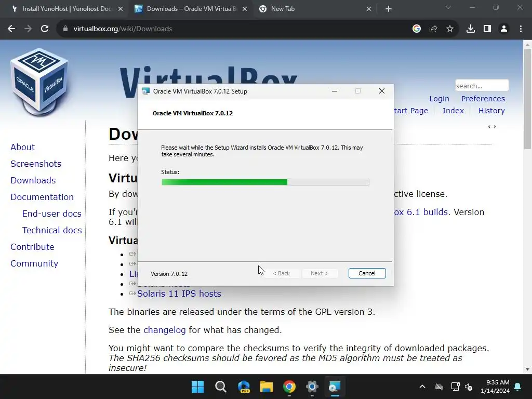The image size is (532, 399).
Task: Go back in Chrome history
Action: (11, 29)
